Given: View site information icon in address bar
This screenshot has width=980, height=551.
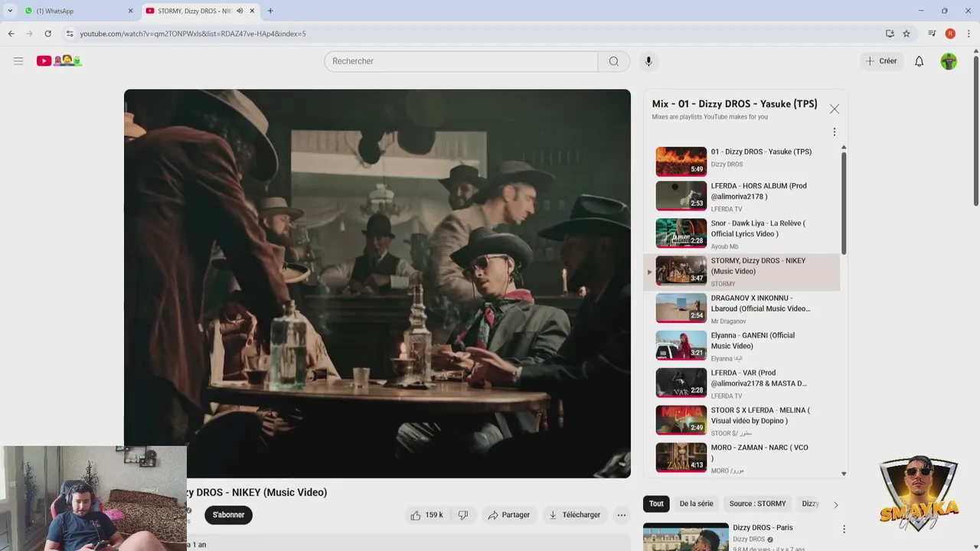Looking at the screenshot, I should 70,34.
